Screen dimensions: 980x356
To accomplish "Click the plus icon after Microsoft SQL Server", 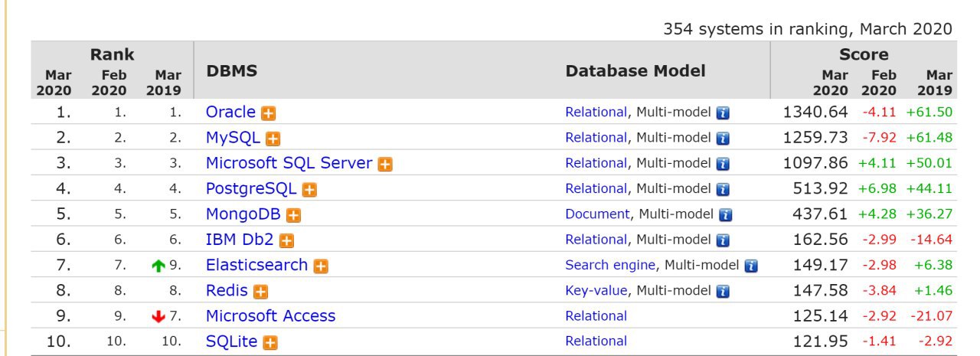I will [x=385, y=165].
